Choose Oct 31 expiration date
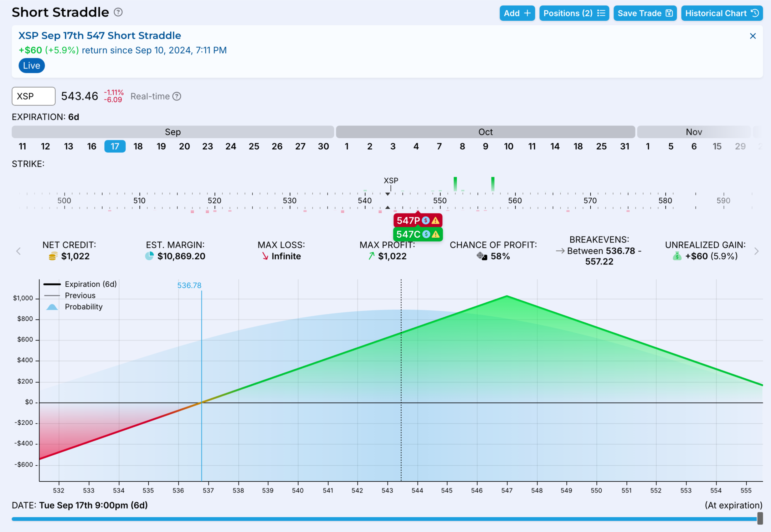 click(x=625, y=146)
